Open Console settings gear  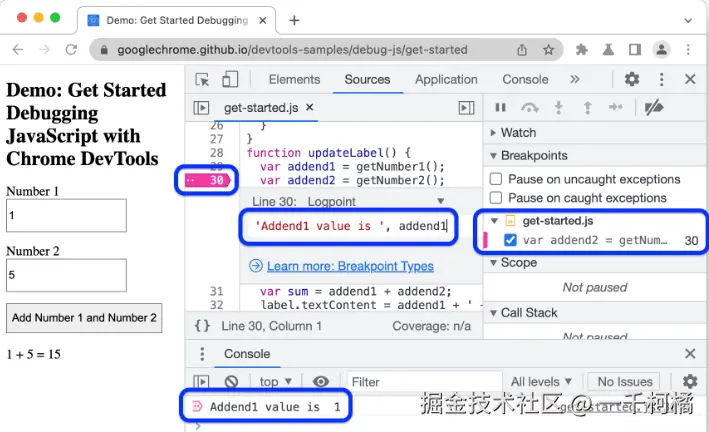(690, 382)
